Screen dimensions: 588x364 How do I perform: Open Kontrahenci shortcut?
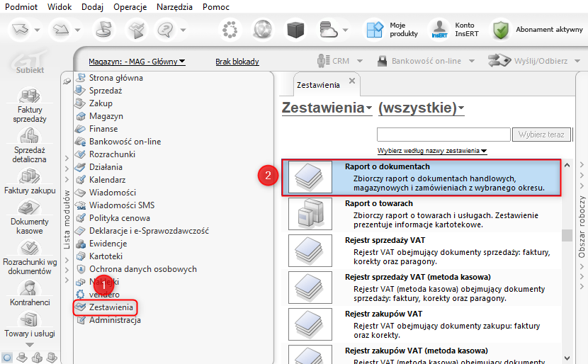(x=30, y=293)
